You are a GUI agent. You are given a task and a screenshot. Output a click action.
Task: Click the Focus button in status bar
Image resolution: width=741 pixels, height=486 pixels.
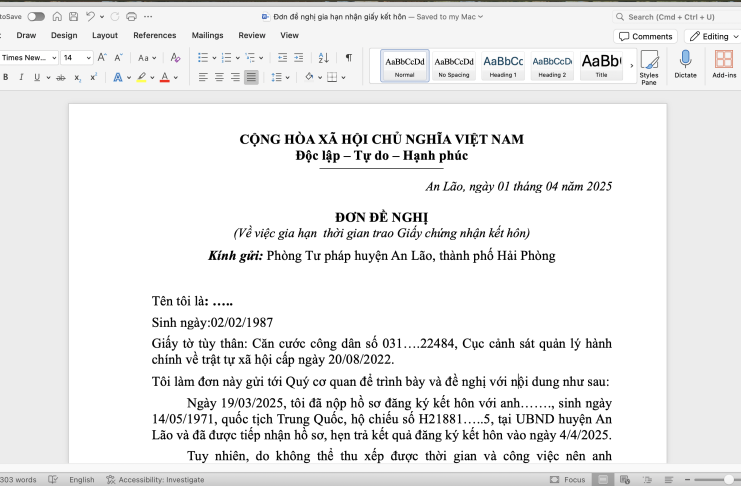tap(568, 479)
